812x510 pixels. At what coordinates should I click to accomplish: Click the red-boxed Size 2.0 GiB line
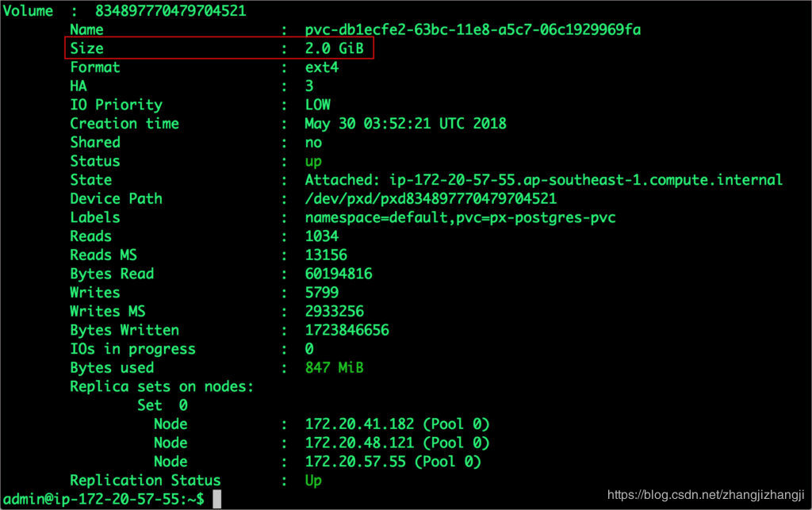[219, 48]
